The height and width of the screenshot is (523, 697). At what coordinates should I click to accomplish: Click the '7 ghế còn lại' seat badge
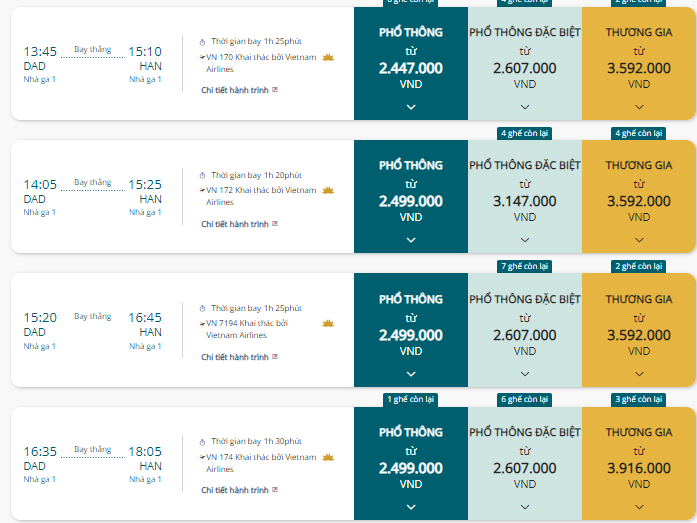pos(525,266)
